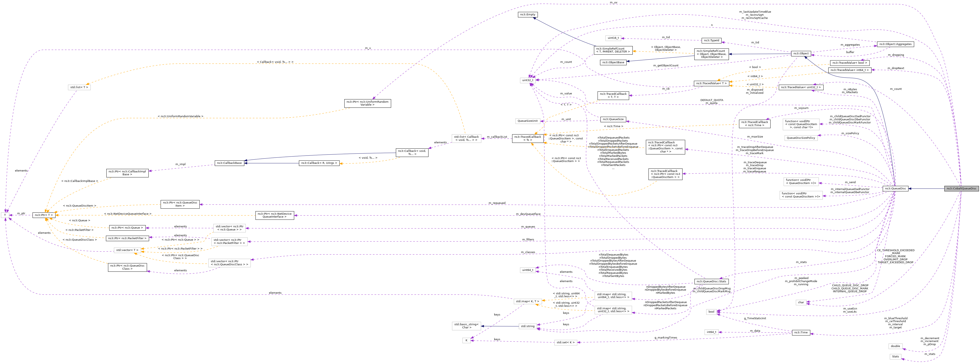The width and height of the screenshot is (980, 363).
Task: Open ns3::Ptr< ns3::NetDeviceQueueInterface > node
Action: tap(274, 215)
